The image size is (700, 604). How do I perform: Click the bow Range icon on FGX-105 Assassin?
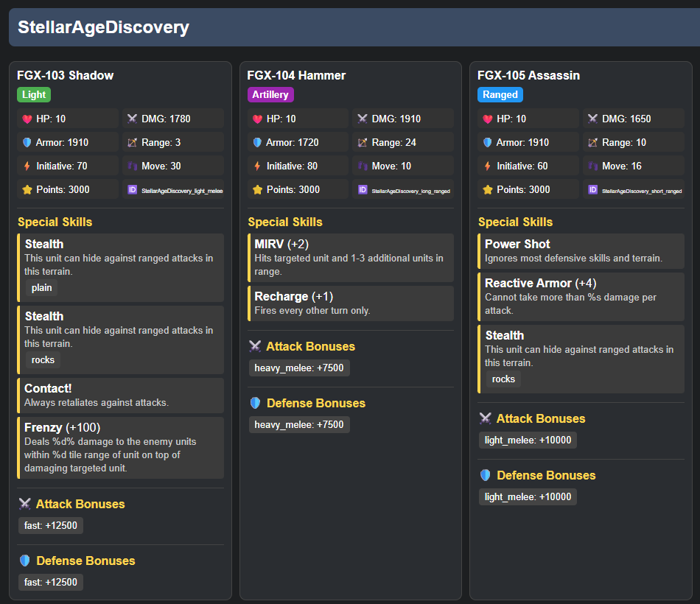[x=593, y=142]
